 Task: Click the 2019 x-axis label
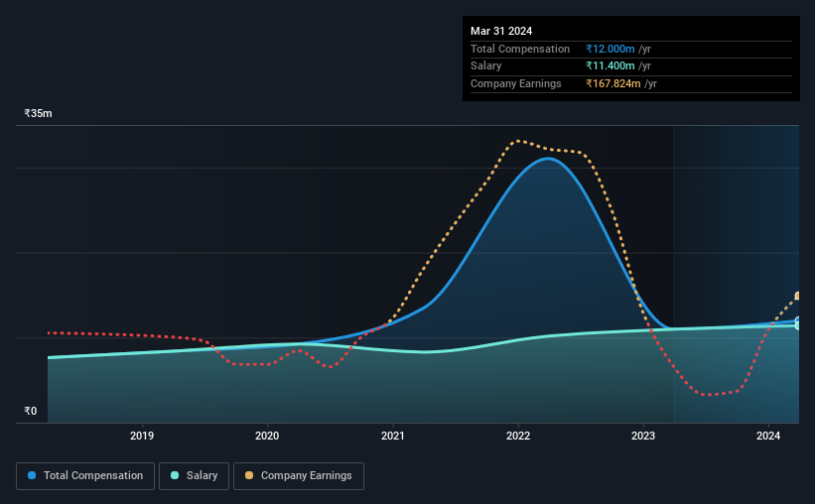point(142,436)
